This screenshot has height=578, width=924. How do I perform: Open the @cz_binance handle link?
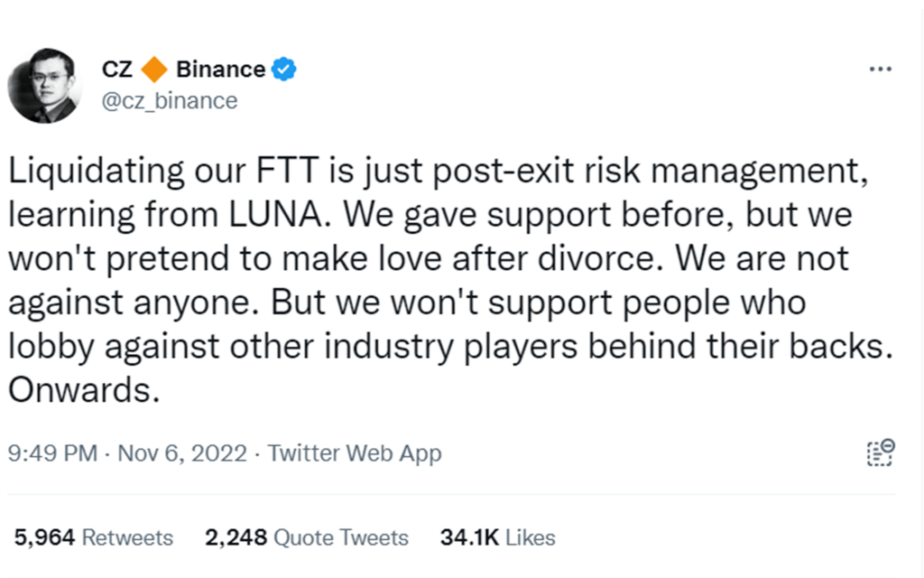click(170, 100)
